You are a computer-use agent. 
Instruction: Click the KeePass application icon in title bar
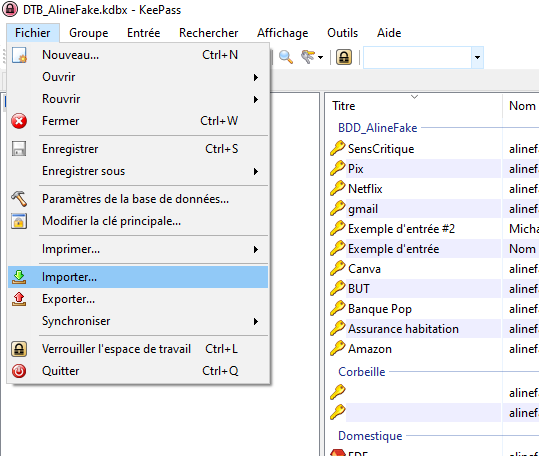click(10, 9)
